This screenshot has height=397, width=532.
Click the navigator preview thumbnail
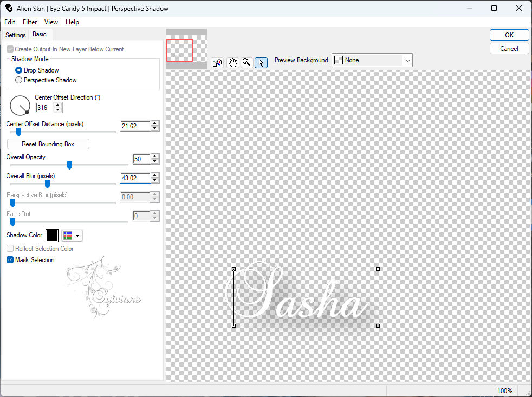tap(186, 49)
